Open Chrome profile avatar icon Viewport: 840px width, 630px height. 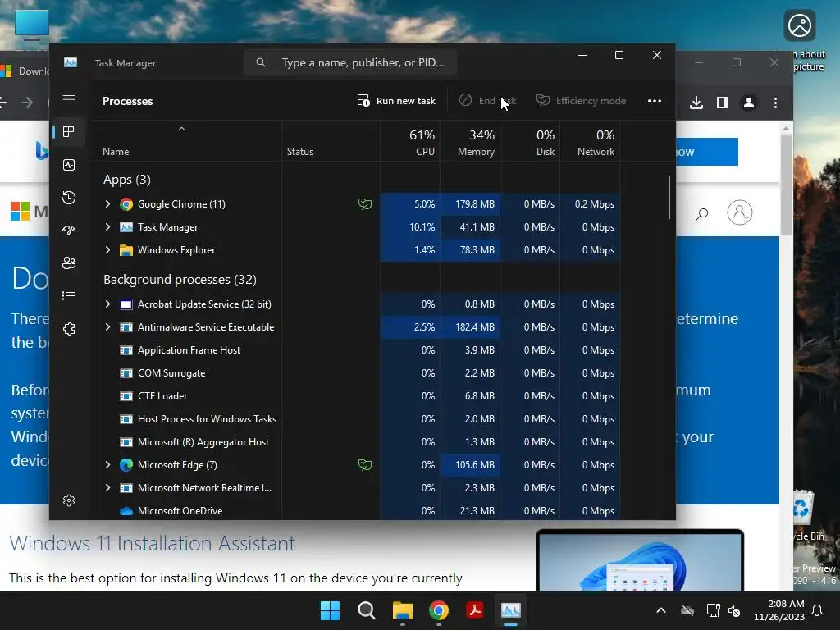[x=748, y=103]
